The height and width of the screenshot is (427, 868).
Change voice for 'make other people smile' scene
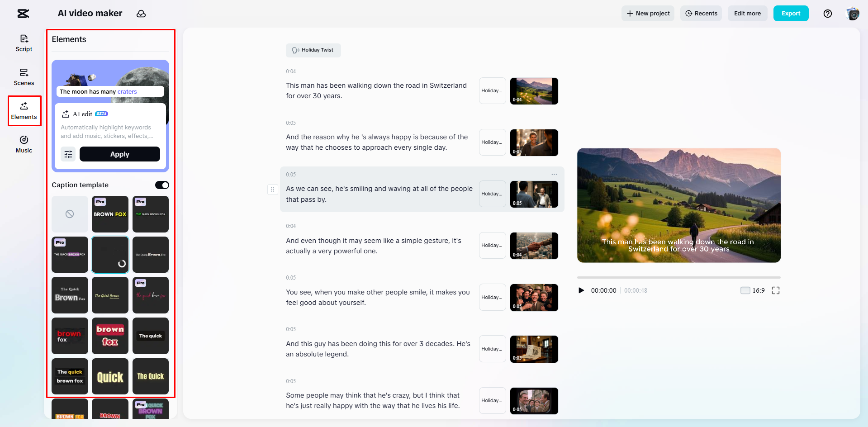coord(492,297)
